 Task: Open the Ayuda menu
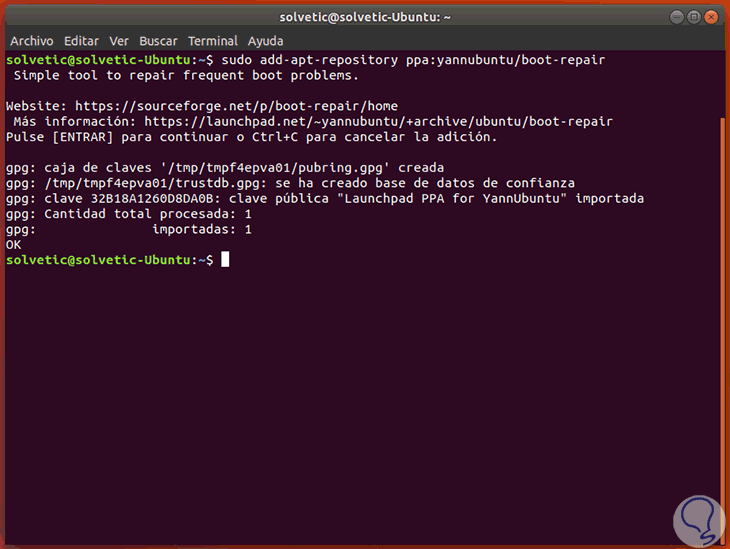[x=265, y=41]
